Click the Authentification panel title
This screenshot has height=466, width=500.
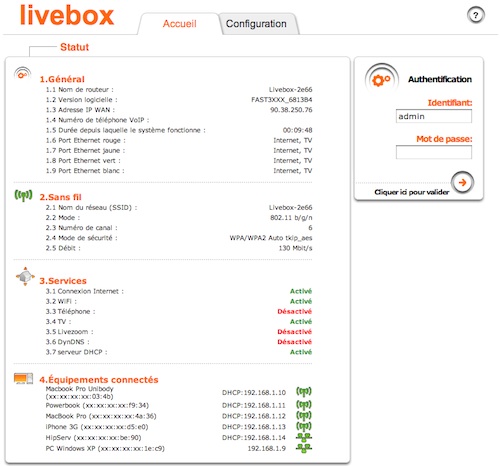440,79
